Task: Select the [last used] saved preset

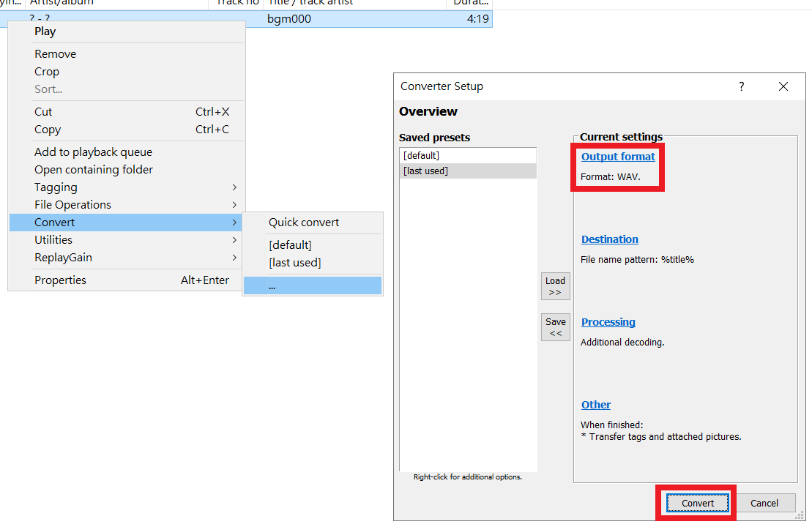Action: [x=425, y=171]
